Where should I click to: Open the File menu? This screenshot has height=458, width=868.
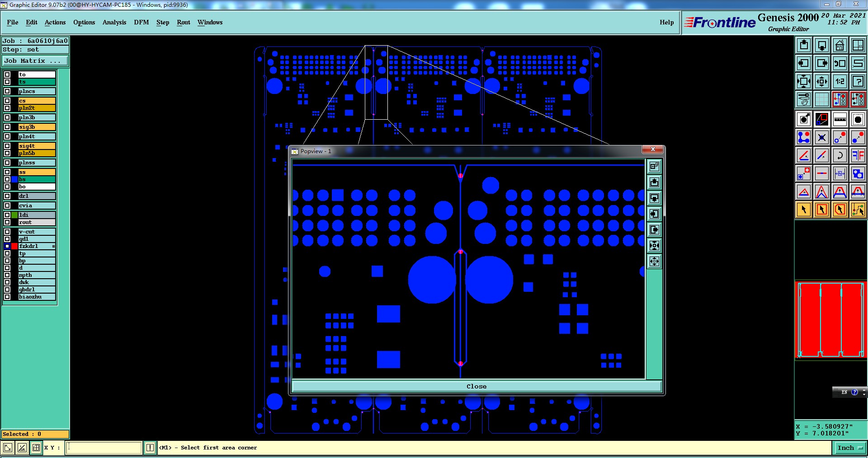[x=13, y=22]
